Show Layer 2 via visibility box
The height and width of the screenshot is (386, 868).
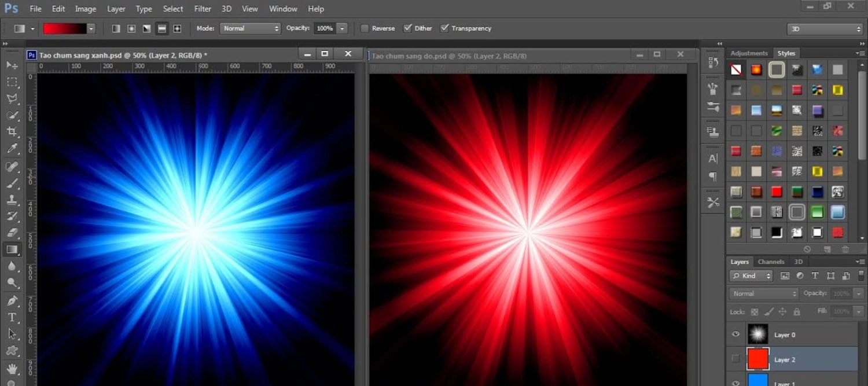(x=735, y=359)
